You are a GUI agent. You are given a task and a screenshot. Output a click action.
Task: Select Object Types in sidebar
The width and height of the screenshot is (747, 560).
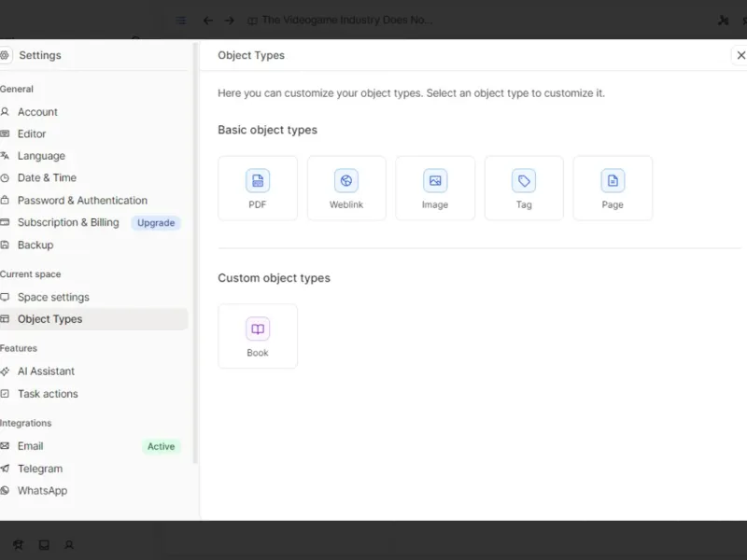(x=94, y=319)
